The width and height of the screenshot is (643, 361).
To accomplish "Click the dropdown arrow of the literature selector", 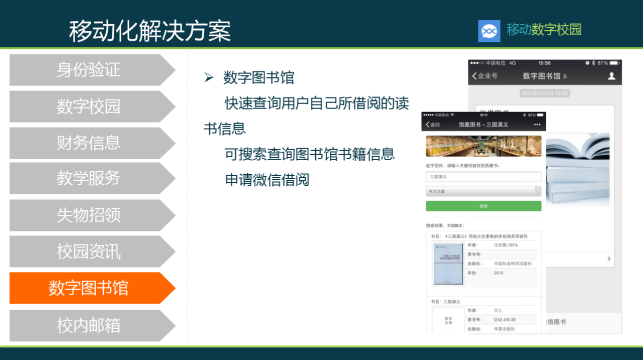I will pyautogui.click(x=538, y=191).
